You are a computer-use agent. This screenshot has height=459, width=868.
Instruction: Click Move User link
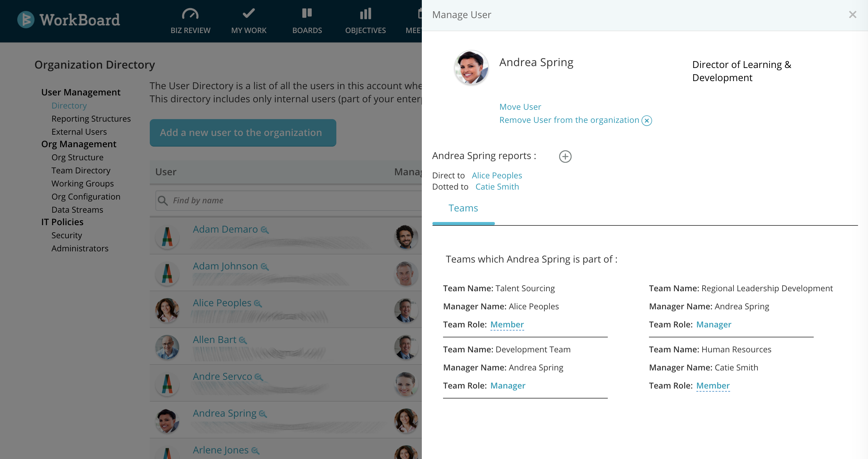520,107
